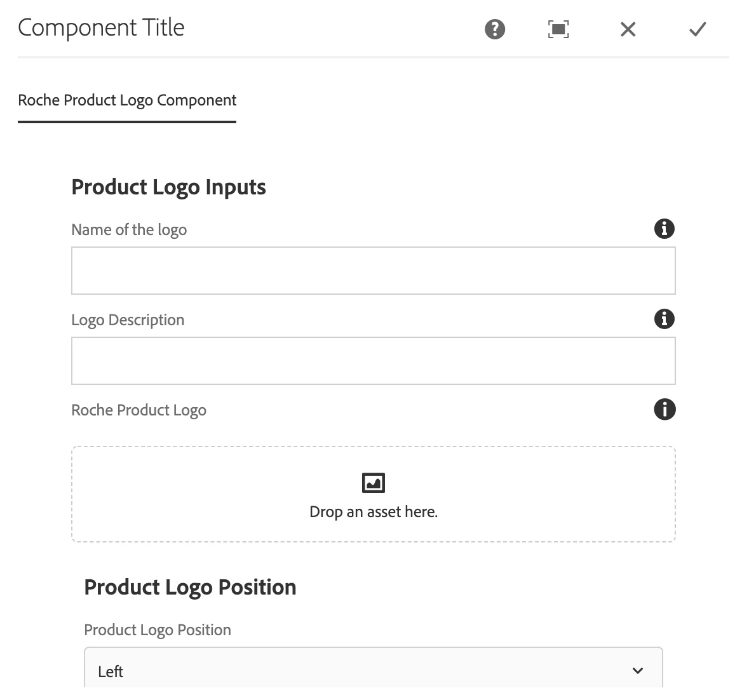Show info for Name of the logo
This screenshot has width=742, height=700.
coord(664,229)
